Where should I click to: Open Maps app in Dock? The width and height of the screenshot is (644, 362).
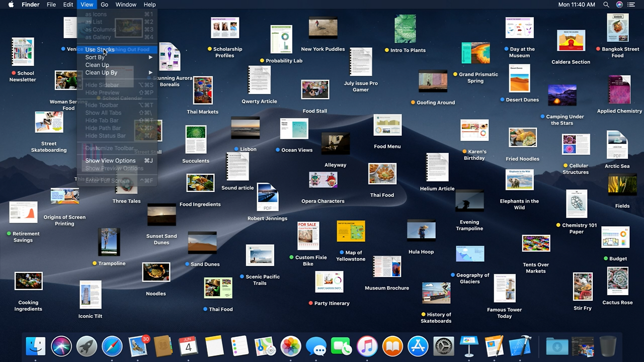[x=265, y=346]
